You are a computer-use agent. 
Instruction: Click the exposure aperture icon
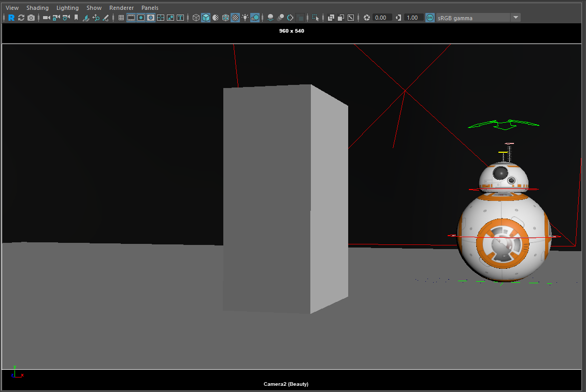[367, 18]
